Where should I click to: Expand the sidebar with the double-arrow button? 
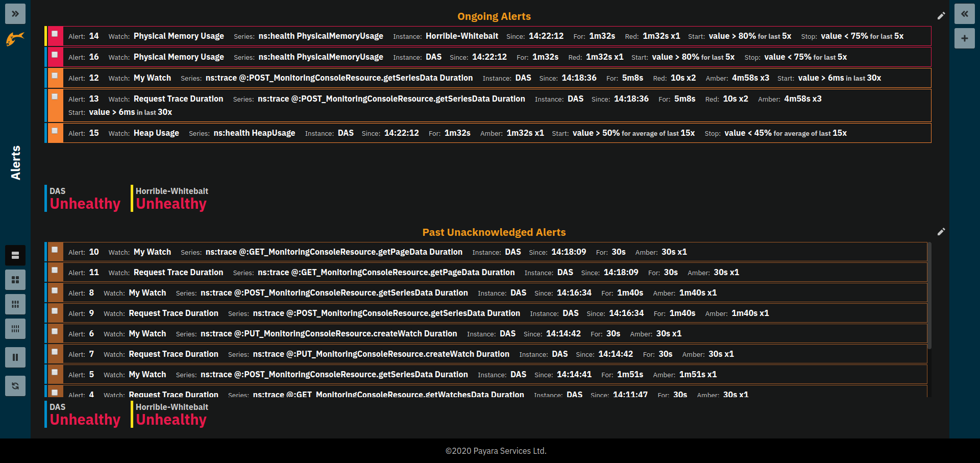15,14
